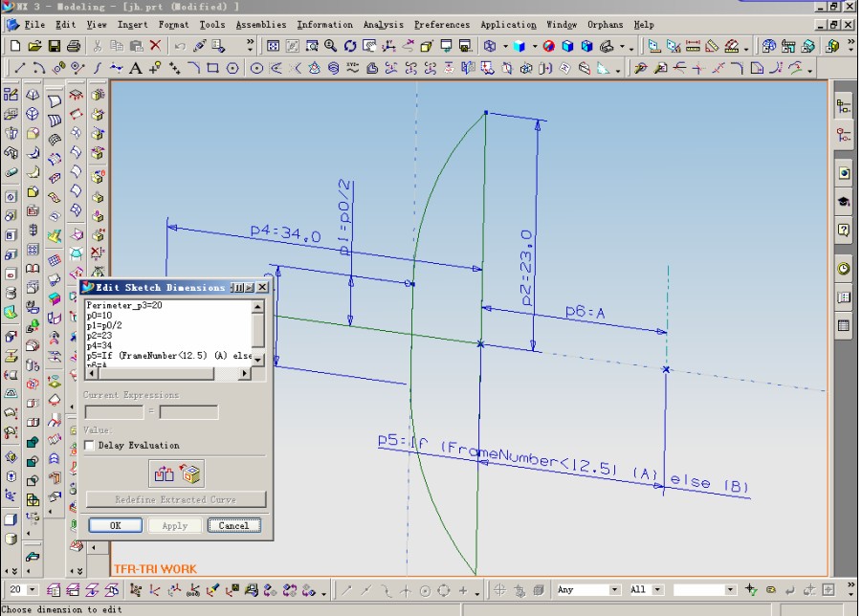Open the Preferences menu
Screen dimensions: 862x616
[x=441, y=25]
